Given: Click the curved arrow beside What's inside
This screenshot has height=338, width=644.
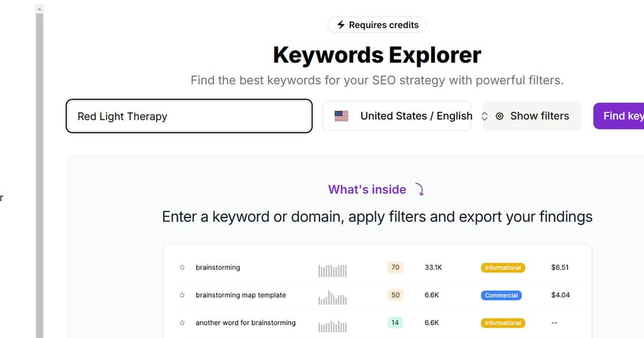Looking at the screenshot, I should point(420,189).
